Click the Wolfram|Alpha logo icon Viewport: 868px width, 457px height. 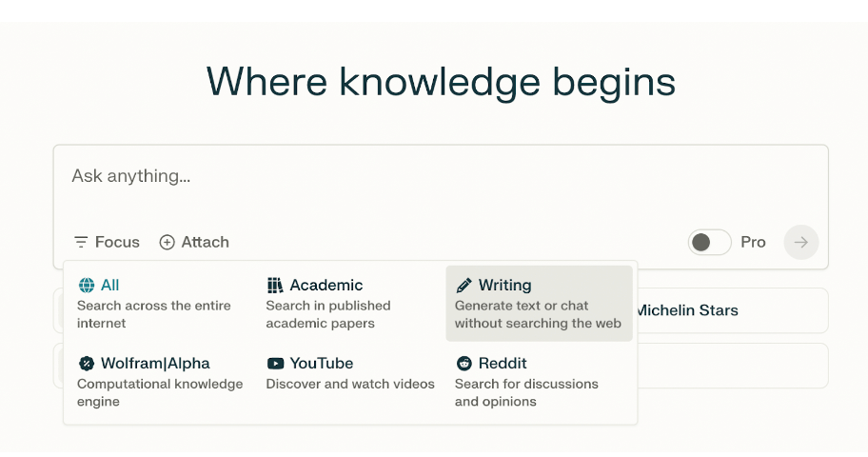[x=87, y=363]
